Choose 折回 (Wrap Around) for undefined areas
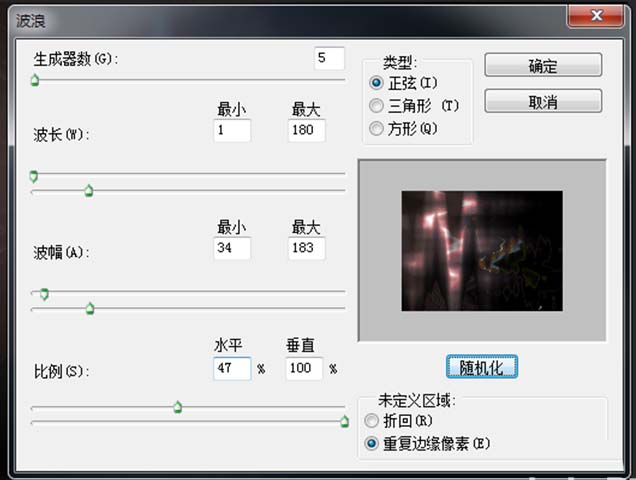Viewport: 636px width, 480px height. [371, 421]
